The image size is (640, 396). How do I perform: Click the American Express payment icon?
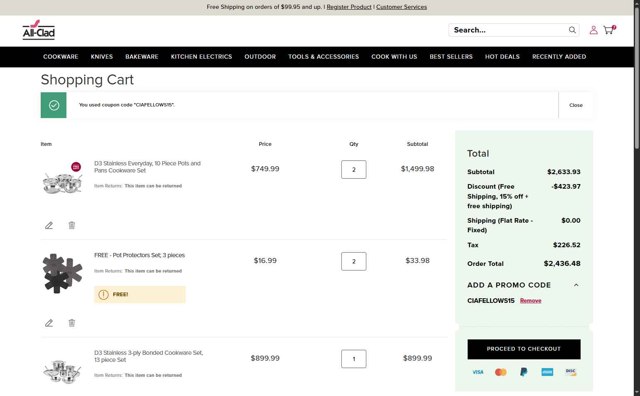(547, 372)
